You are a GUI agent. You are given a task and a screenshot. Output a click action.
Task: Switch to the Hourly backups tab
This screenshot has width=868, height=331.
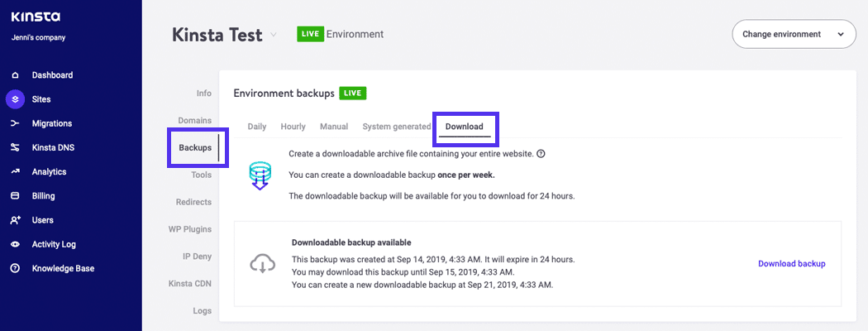pos(293,127)
